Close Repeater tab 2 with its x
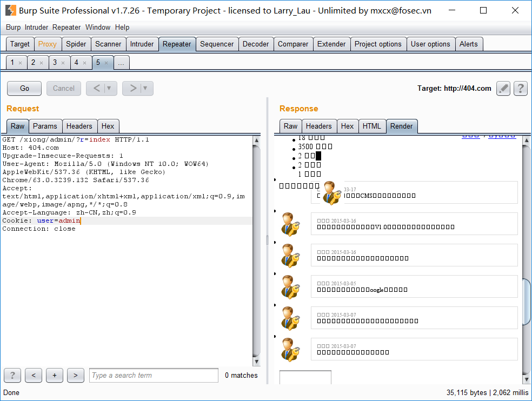The image size is (532, 401). 42,63
